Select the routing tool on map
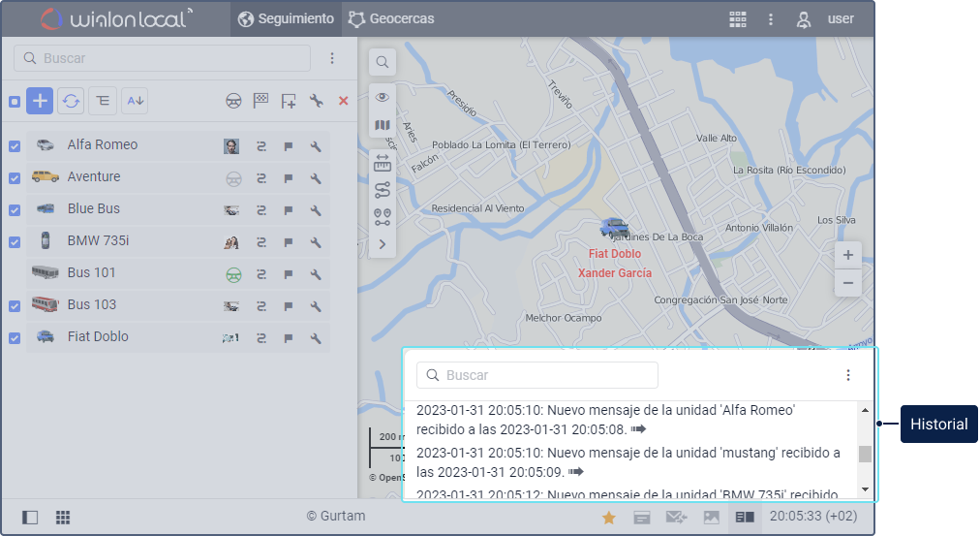 (x=383, y=190)
